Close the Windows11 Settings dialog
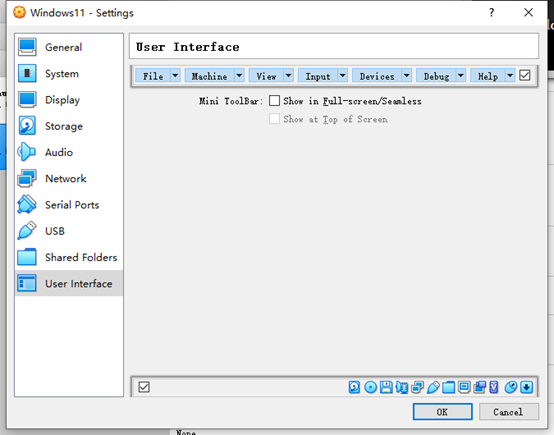The width and height of the screenshot is (554, 435). click(x=528, y=13)
